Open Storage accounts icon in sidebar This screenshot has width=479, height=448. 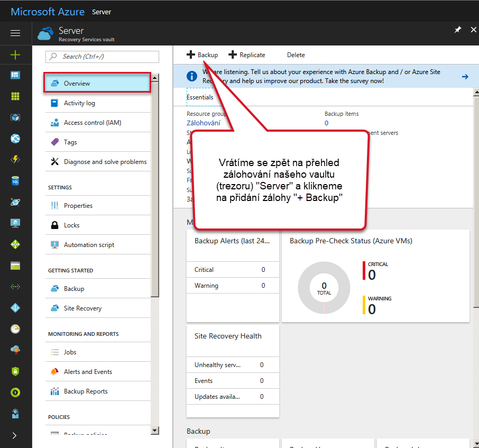[15, 266]
